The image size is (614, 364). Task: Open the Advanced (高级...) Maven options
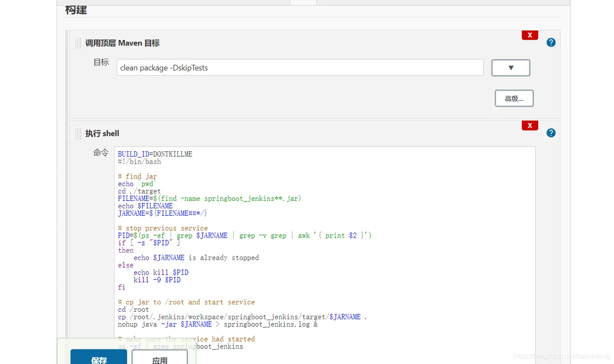click(x=514, y=99)
